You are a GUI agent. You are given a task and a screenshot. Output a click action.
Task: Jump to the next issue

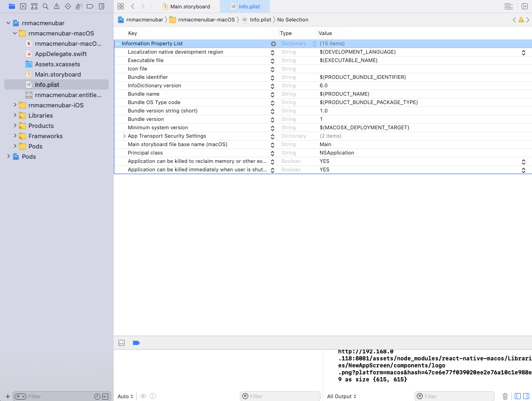pos(528,20)
